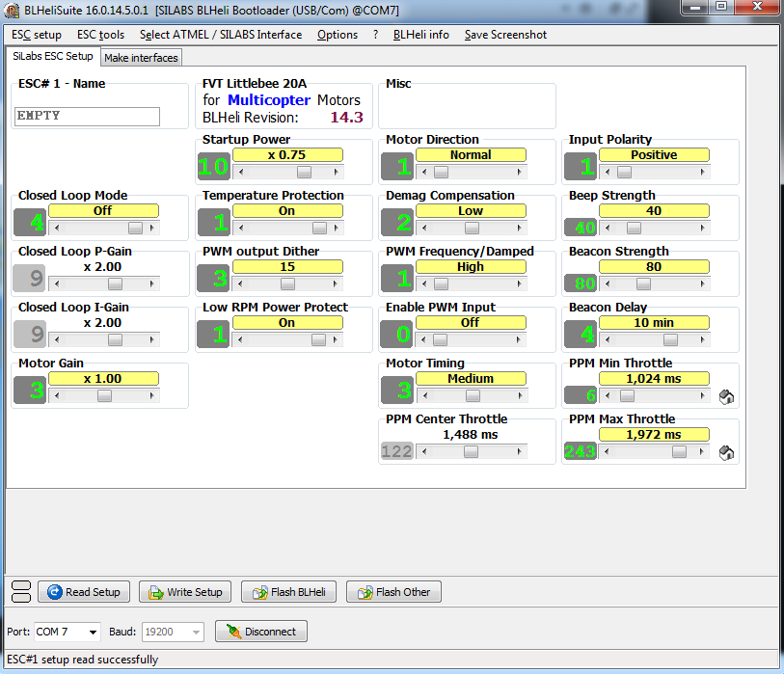Open the BLHeli info menu item
Screen dimensions: 784x674
(420, 35)
